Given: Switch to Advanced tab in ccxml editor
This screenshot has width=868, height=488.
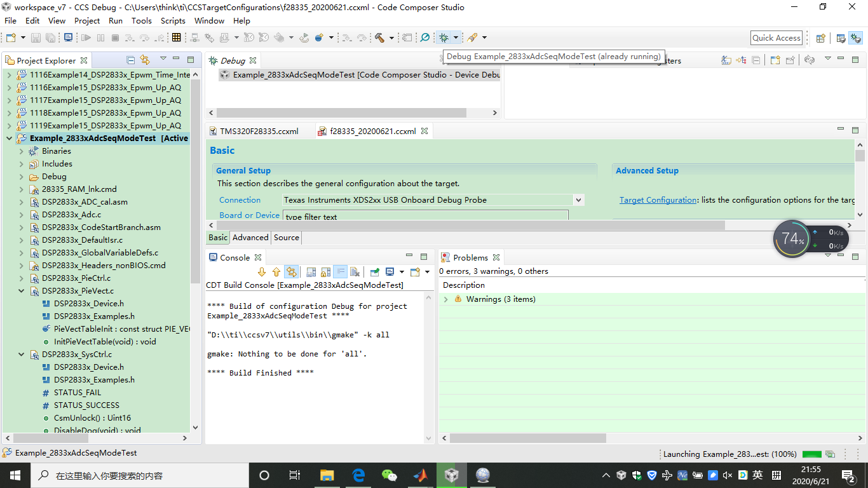Looking at the screenshot, I should 250,238.
